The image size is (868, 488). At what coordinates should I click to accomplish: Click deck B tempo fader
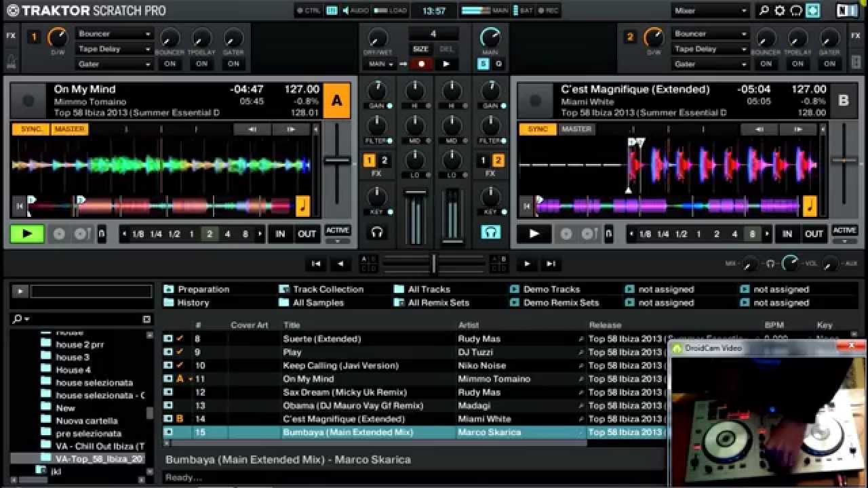coord(844,161)
